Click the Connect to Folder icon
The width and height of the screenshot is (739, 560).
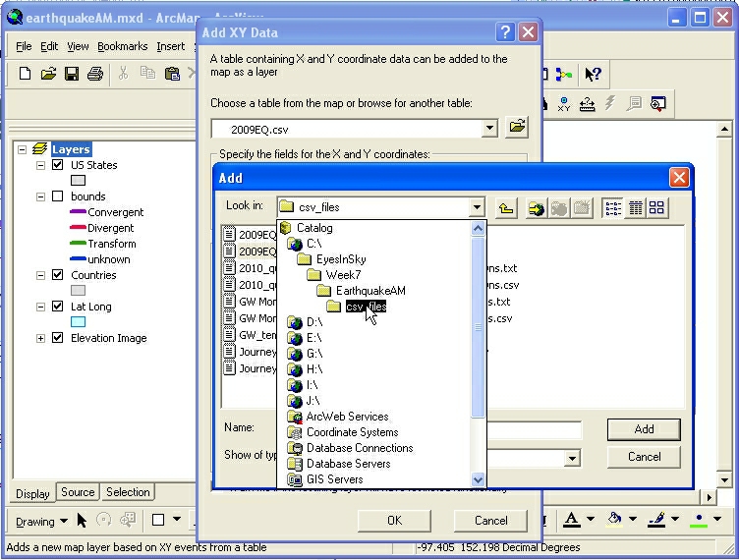click(536, 207)
